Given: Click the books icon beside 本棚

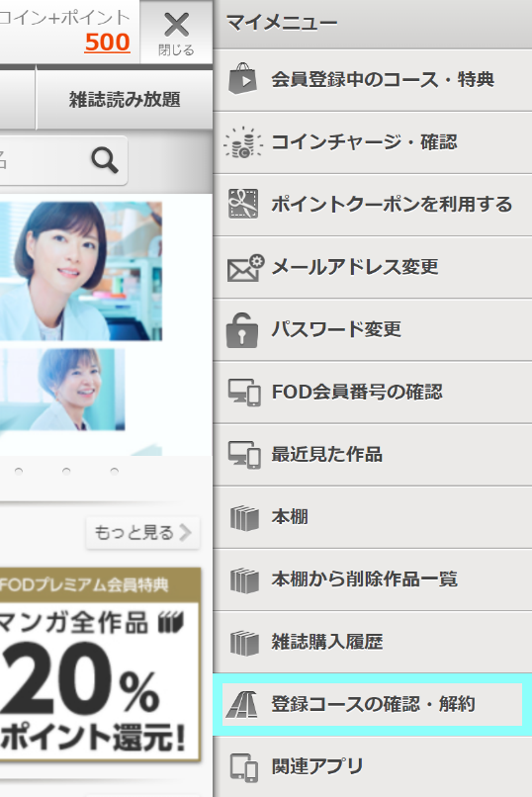Looking at the screenshot, I should (244, 517).
